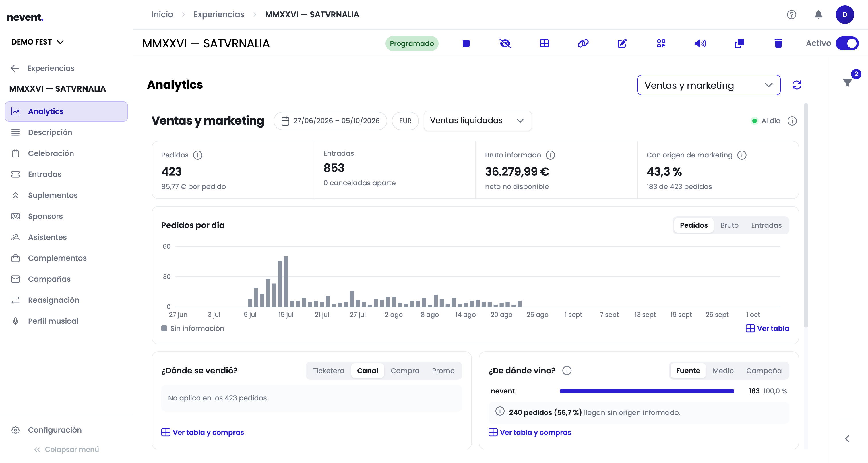Expand the DEMO FEST organization selector
868x463 pixels.
37,42
